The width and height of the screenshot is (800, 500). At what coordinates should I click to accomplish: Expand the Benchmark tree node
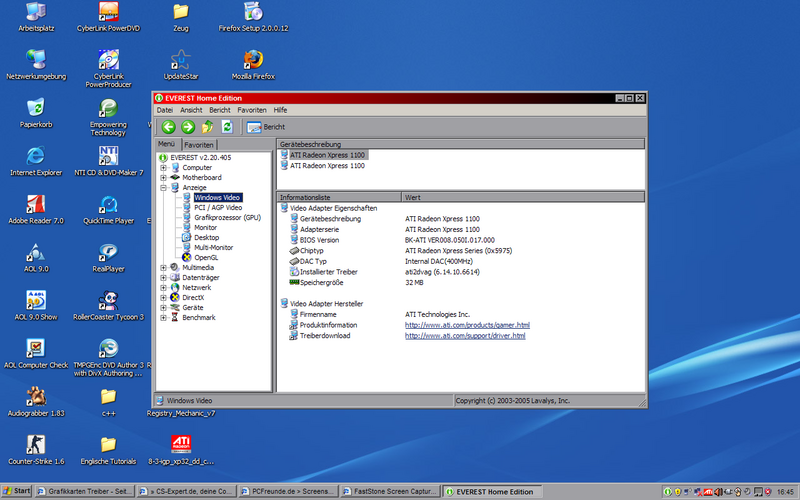[163, 318]
